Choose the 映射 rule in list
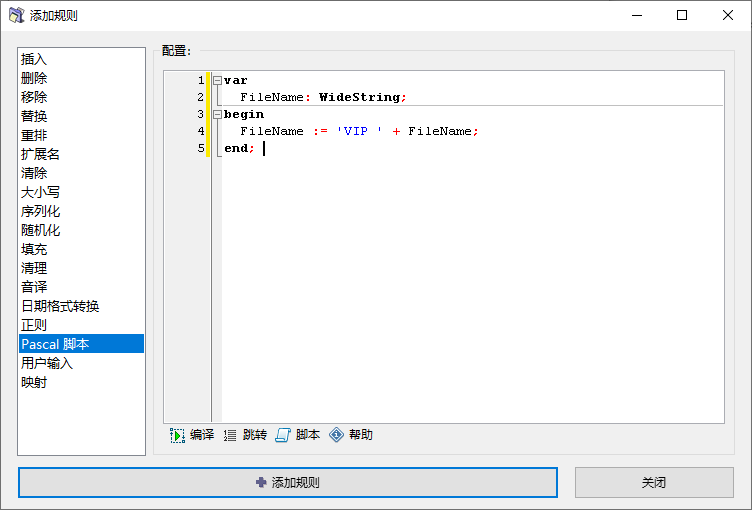This screenshot has height=510, width=752. click(81, 382)
